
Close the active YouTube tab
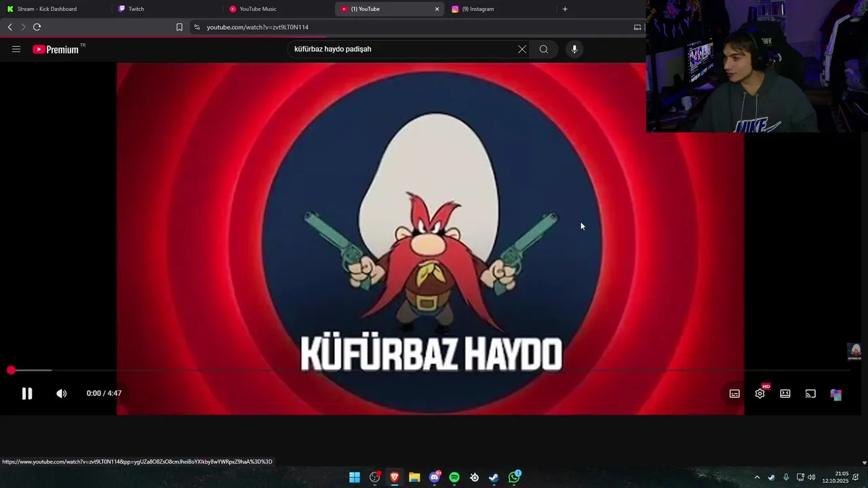(437, 9)
